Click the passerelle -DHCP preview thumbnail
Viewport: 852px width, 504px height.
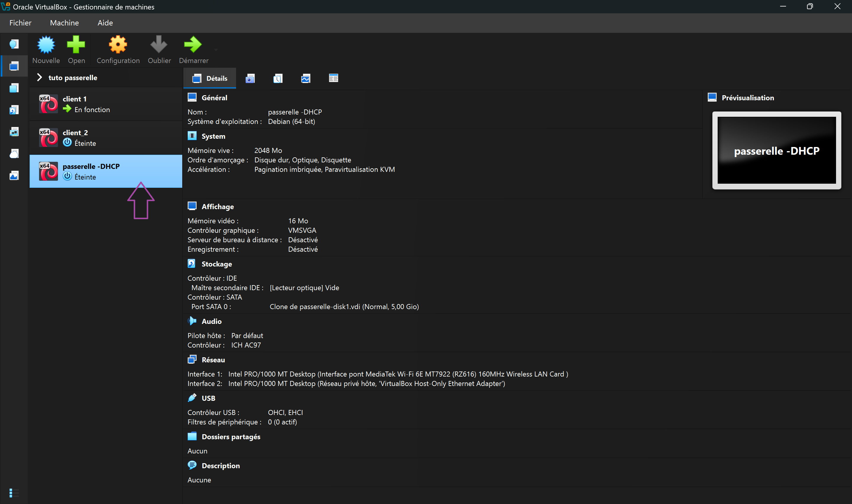click(776, 151)
